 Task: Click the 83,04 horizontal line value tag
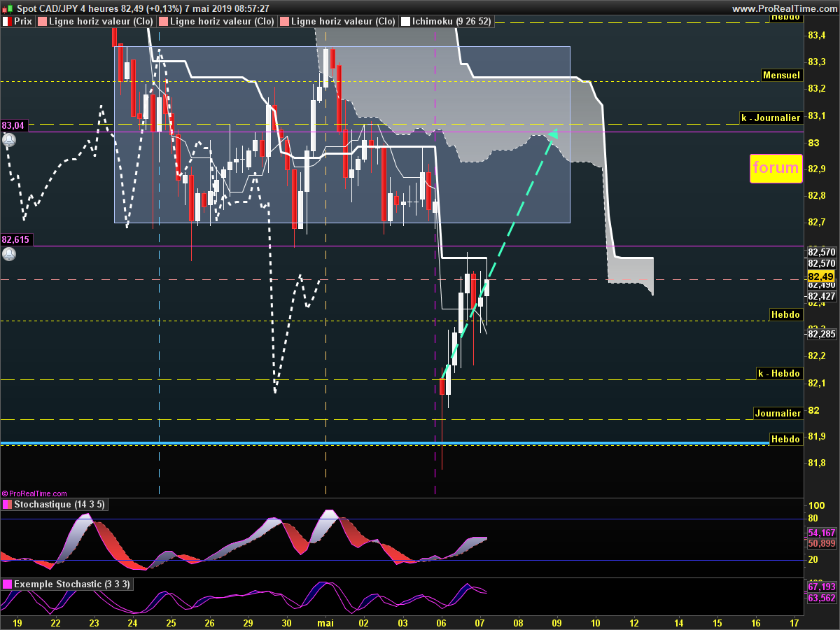tap(14, 125)
